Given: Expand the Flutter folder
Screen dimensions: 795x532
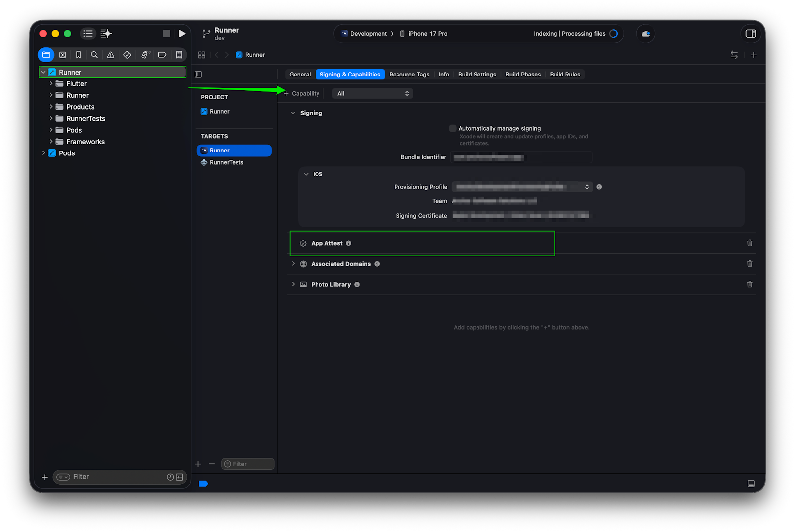Looking at the screenshot, I should pyautogui.click(x=51, y=83).
